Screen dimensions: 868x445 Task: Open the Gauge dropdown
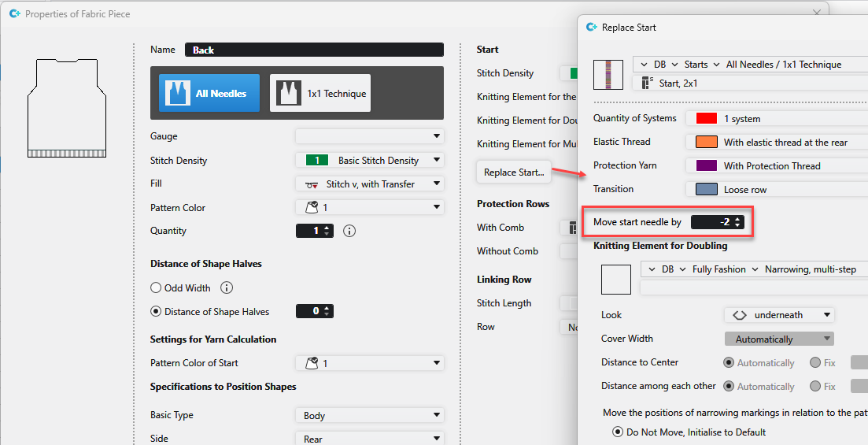(369, 137)
